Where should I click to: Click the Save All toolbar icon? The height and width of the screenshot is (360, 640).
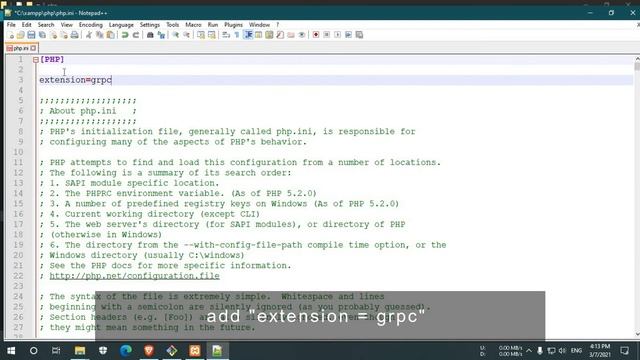[42, 35]
